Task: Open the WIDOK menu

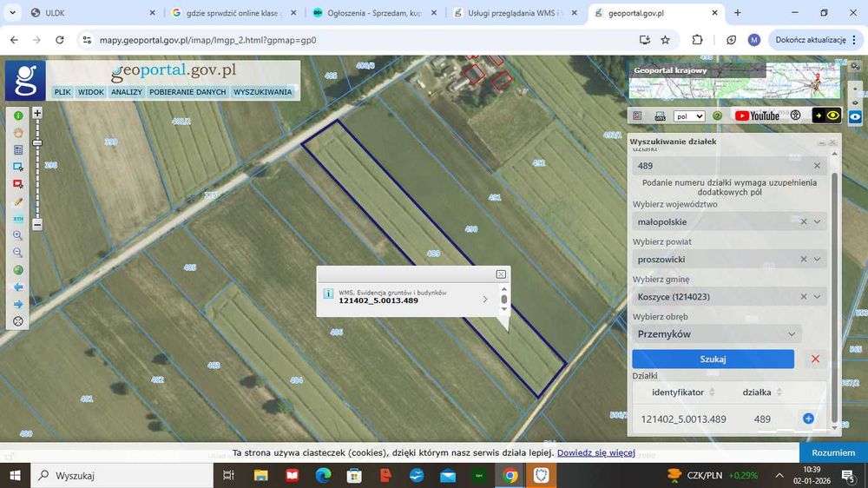Action: pos(91,92)
